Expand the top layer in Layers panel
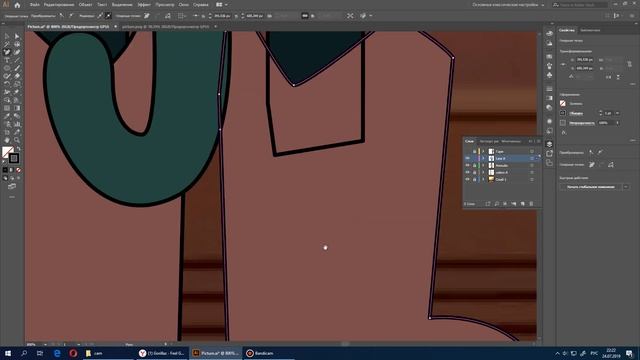 [483, 151]
